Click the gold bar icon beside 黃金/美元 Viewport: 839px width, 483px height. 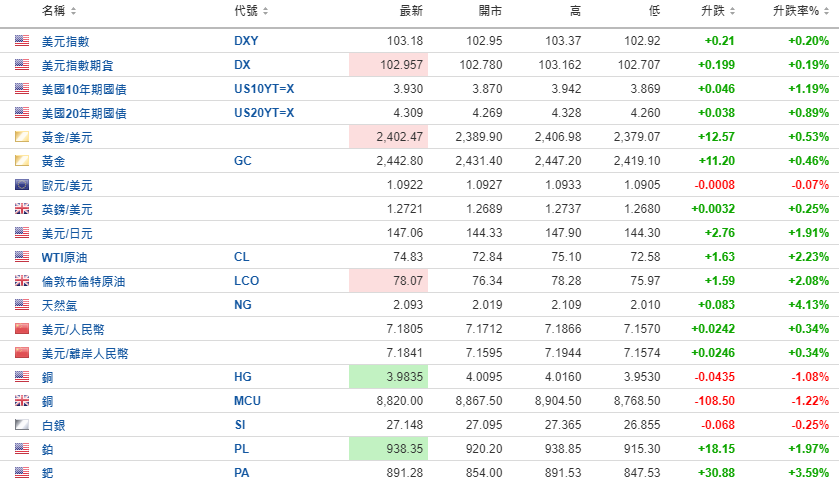pos(22,137)
